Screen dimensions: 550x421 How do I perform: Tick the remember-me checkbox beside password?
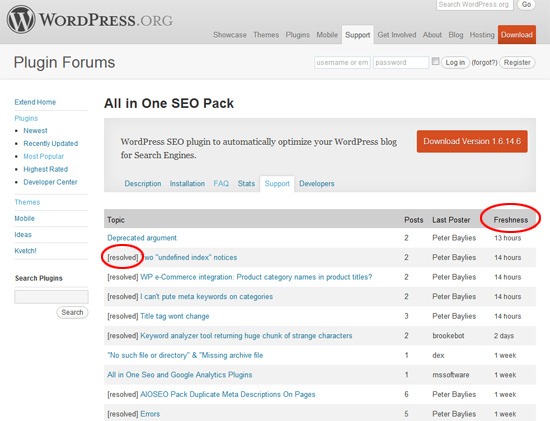click(x=435, y=61)
